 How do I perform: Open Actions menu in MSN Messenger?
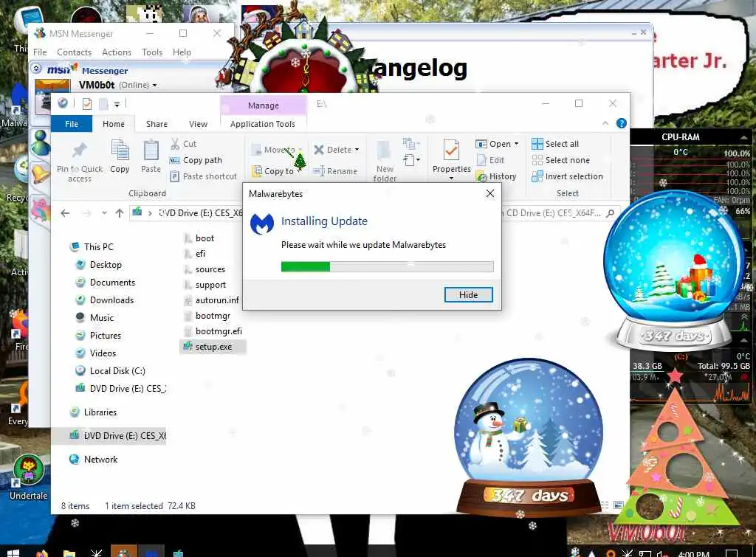click(x=116, y=52)
